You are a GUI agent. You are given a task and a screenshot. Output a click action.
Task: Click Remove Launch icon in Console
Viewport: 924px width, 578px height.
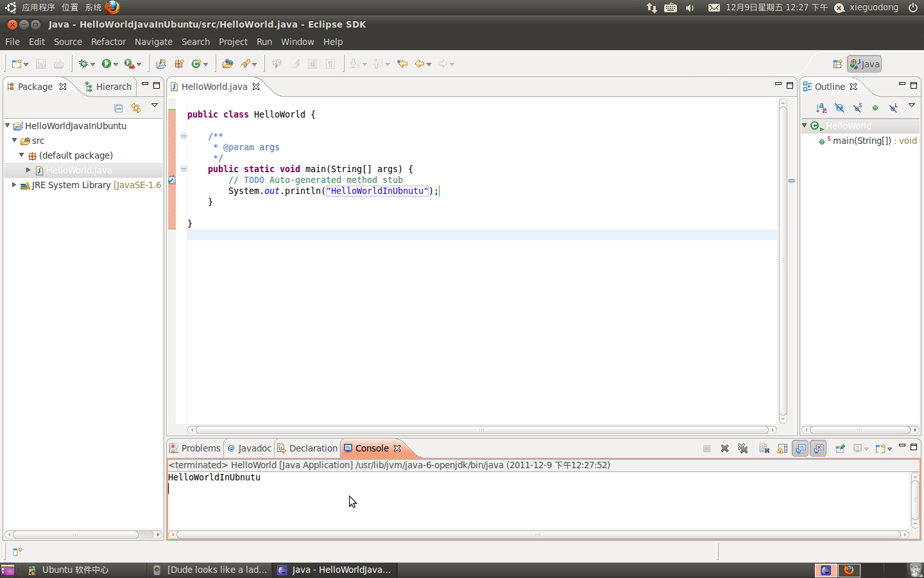point(724,448)
